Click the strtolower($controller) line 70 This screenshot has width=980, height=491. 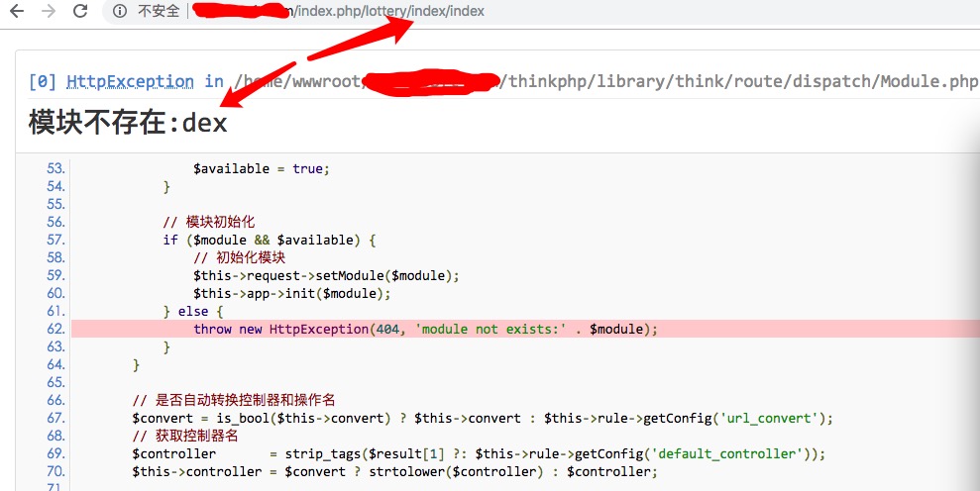coord(394,471)
